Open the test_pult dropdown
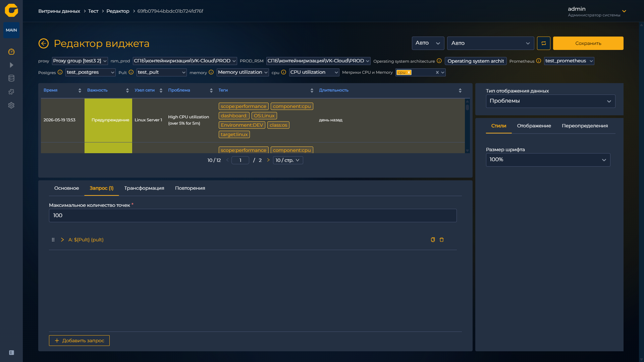Image resolution: width=644 pixels, height=362 pixels. point(162,72)
